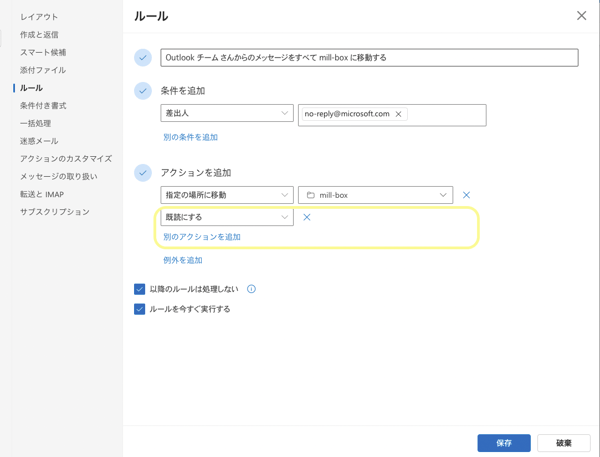
Task: Uncheck 以降のルールは処理しない checkbox
Action: (x=139, y=289)
